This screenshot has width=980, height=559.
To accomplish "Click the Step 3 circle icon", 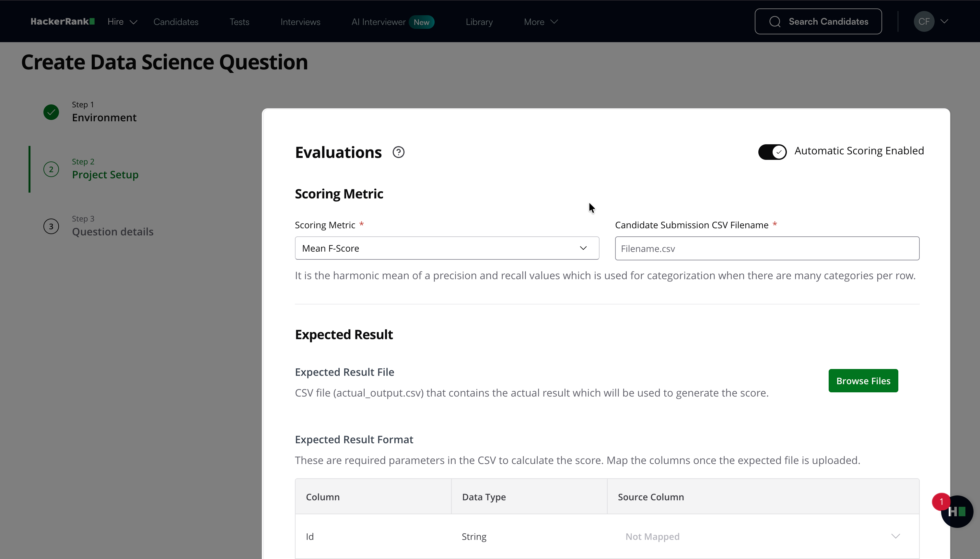I will click(51, 227).
